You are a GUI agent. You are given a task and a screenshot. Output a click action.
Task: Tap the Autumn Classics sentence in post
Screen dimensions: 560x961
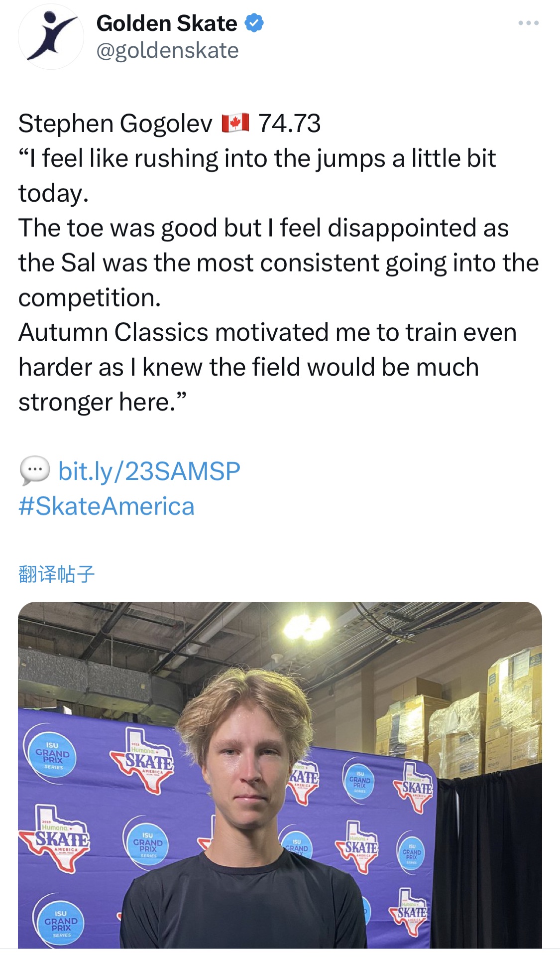click(267, 367)
